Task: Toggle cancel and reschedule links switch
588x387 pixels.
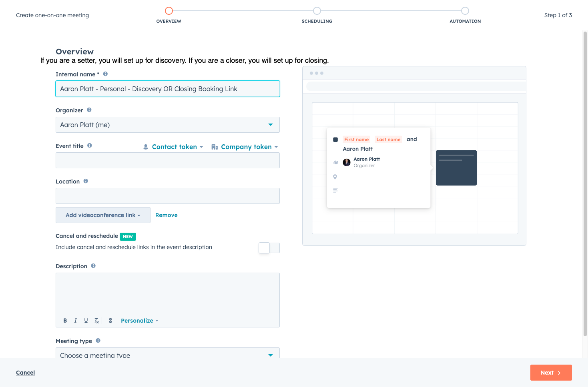Action: (269, 248)
